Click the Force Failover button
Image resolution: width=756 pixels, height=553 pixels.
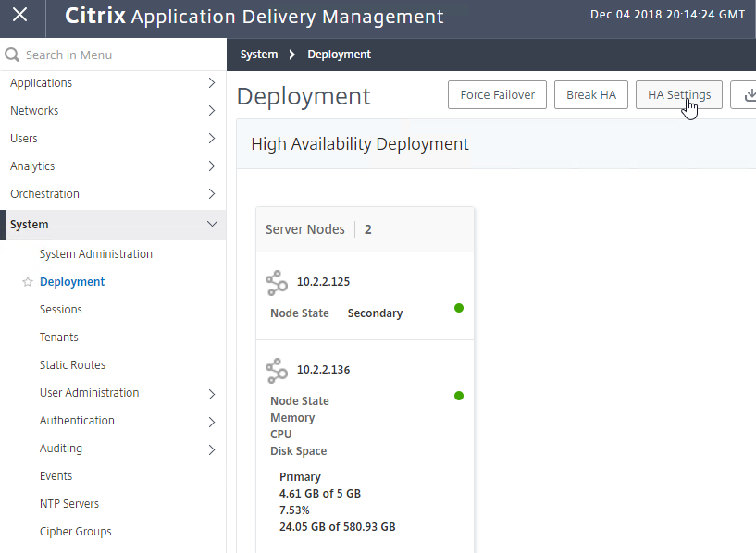[497, 95]
